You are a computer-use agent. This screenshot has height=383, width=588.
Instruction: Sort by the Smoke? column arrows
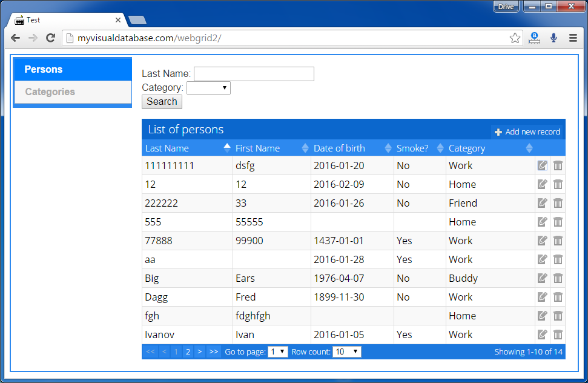tap(440, 148)
